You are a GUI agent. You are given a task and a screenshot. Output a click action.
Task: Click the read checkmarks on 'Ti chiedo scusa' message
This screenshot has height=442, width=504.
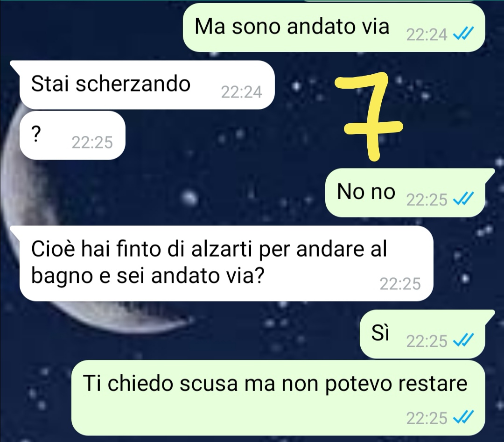pyautogui.click(x=463, y=418)
